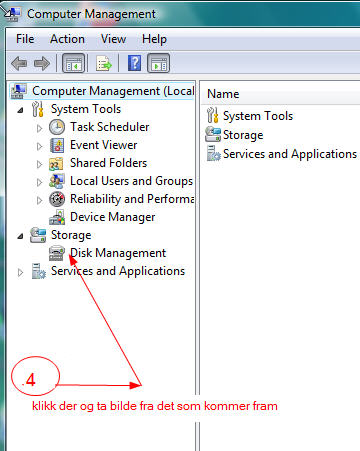Select Computer Management (Local) root node
The width and height of the screenshot is (360, 451).
click(x=113, y=91)
